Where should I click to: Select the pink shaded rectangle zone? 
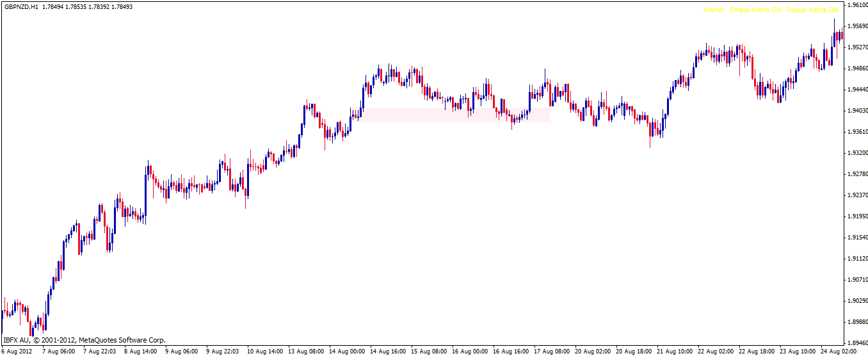click(456, 115)
